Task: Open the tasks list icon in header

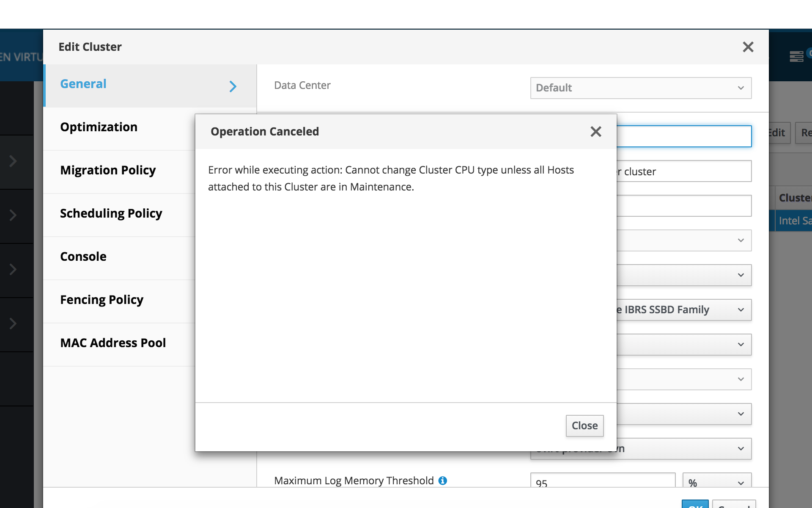Action: tap(796, 56)
